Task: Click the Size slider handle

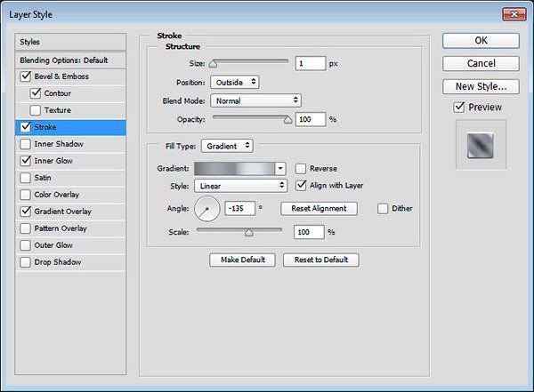Action: point(213,64)
